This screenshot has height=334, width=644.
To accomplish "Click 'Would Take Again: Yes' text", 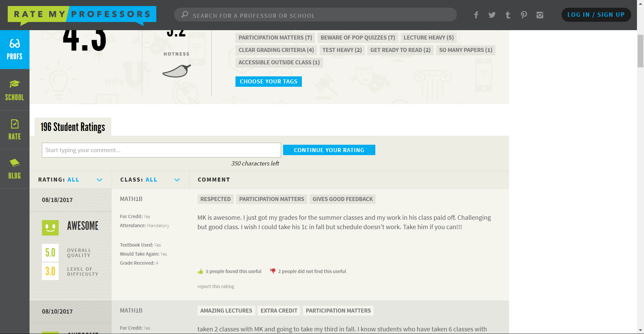I will tap(143, 254).
